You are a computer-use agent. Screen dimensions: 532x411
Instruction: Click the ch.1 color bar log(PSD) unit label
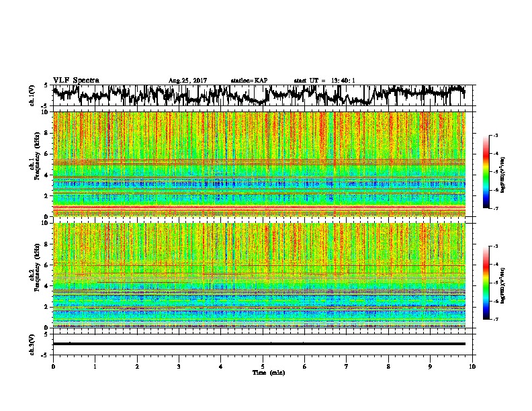(x=504, y=175)
